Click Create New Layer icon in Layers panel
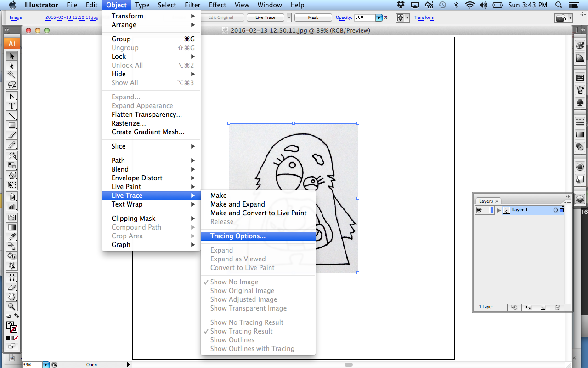Screen dimensions: 588x368 [543, 307]
